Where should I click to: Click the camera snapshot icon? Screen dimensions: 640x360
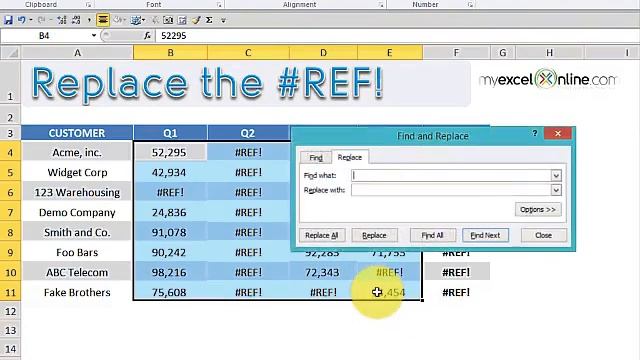pyautogui.click(x=168, y=20)
